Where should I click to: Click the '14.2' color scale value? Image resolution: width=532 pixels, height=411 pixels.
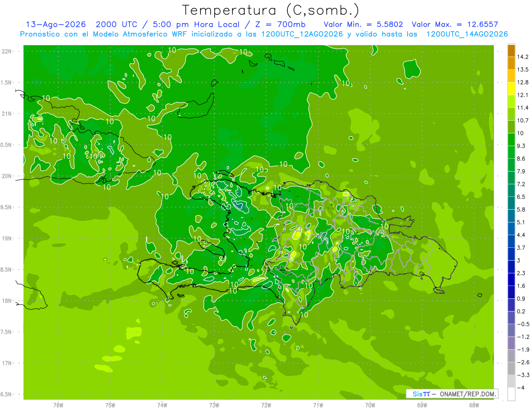523,57
